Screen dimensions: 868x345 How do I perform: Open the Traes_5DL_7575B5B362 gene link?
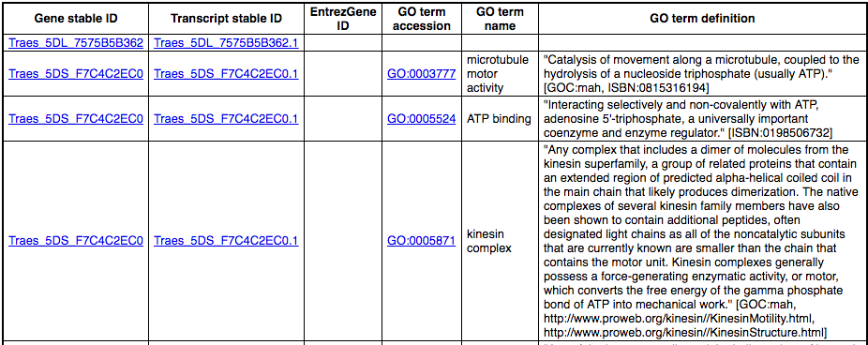pos(76,42)
